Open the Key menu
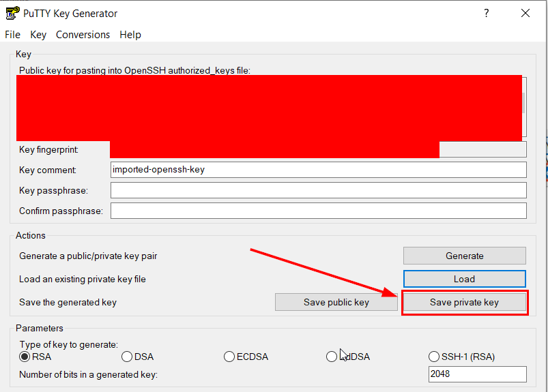The image size is (548, 392). pyautogui.click(x=38, y=35)
